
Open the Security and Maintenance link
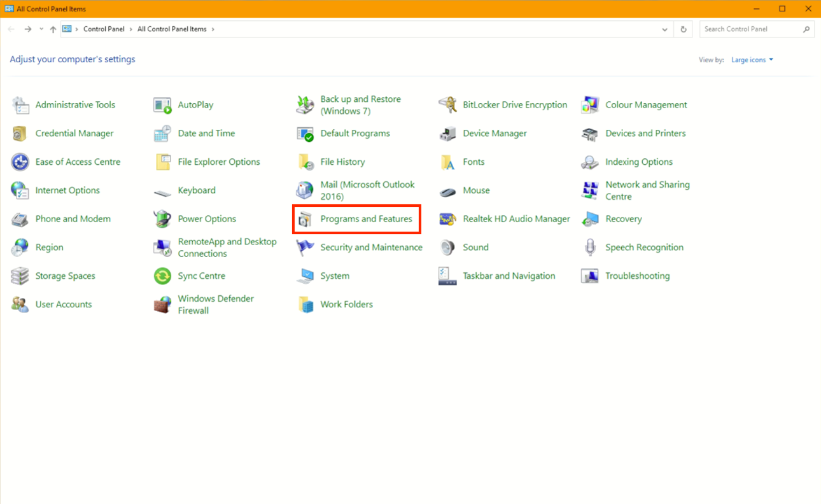[x=371, y=248]
